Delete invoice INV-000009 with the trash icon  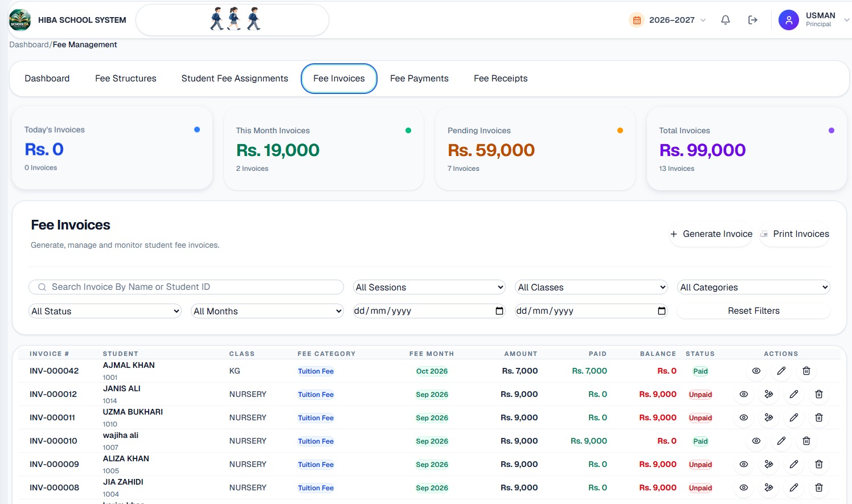point(819,464)
